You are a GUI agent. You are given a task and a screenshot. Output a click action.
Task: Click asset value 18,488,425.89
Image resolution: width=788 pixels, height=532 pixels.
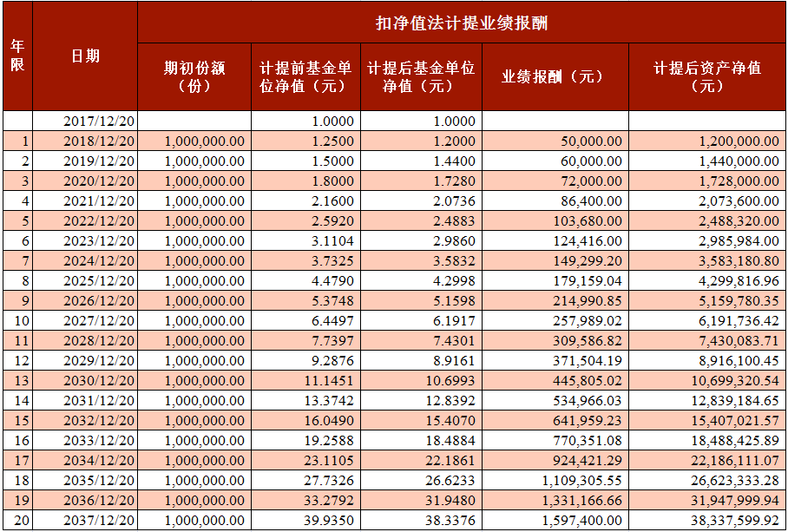point(707,441)
